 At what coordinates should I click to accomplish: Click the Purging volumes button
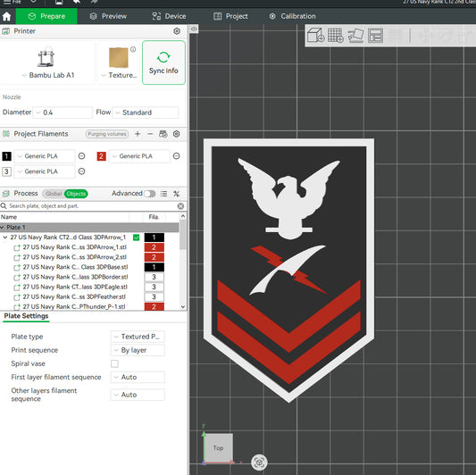[107, 134]
